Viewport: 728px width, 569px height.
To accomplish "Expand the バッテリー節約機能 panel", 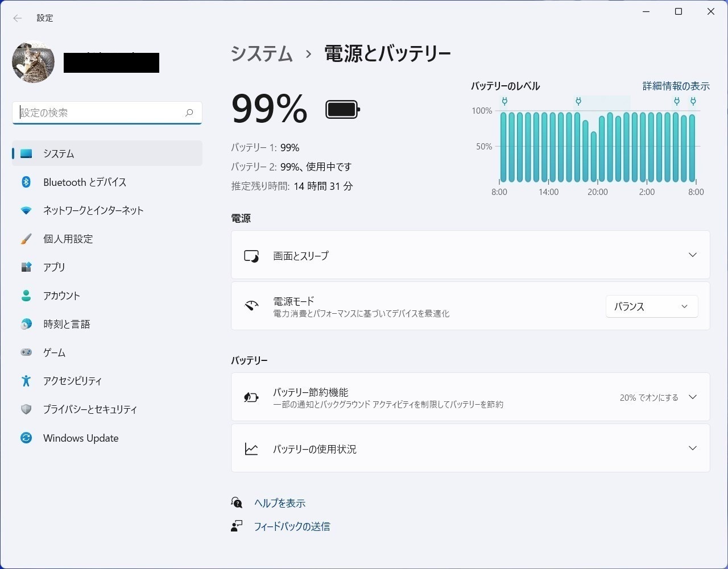I will coord(470,397).
